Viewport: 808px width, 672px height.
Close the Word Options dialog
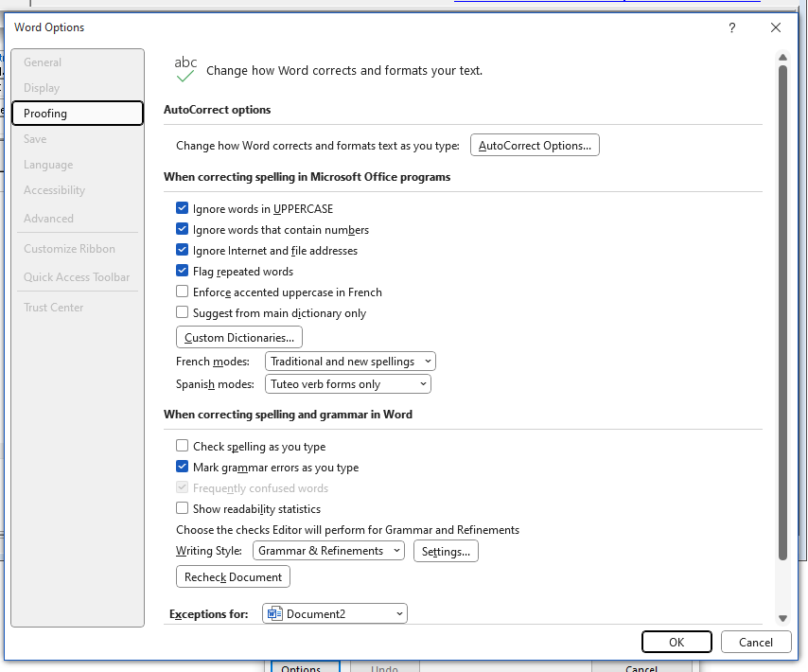tap(776, 27)
